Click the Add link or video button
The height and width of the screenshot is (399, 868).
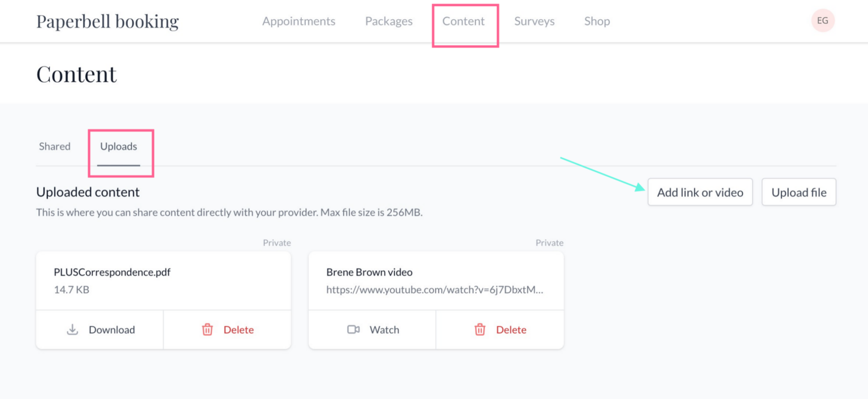(x=700, y=192)
